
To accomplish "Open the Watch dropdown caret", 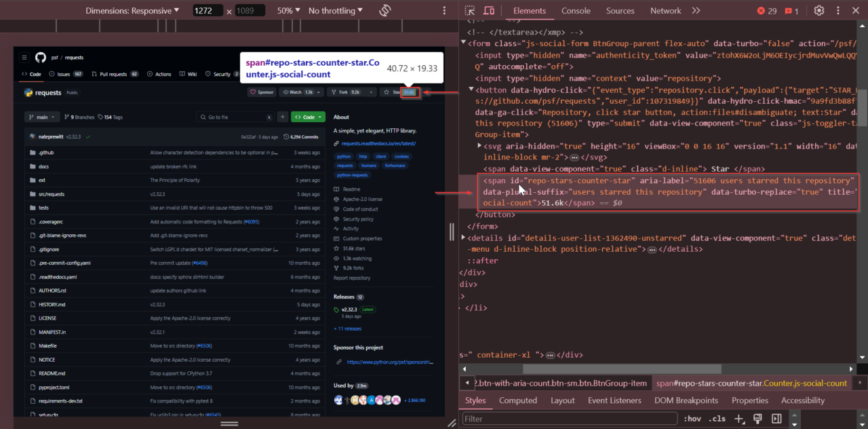I will 319,92.
